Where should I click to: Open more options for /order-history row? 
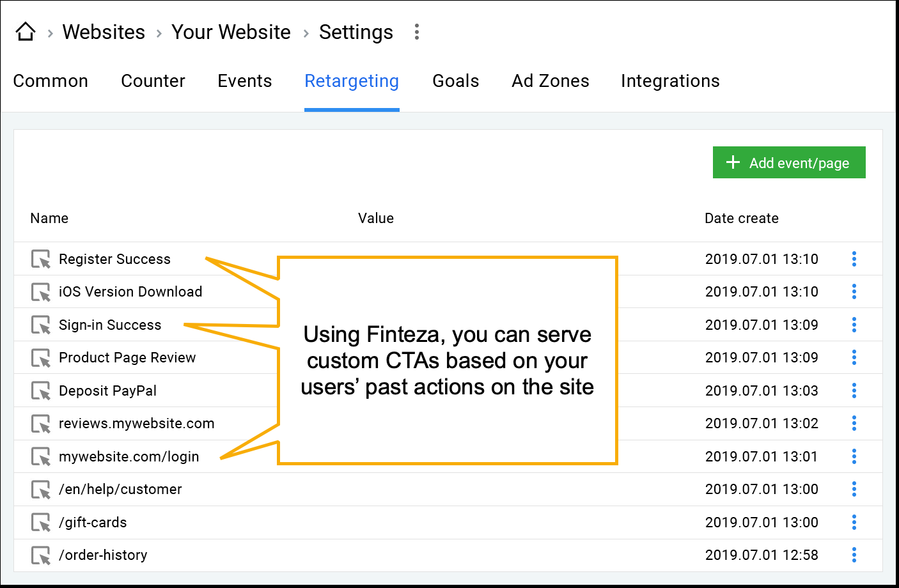[854, 555]
